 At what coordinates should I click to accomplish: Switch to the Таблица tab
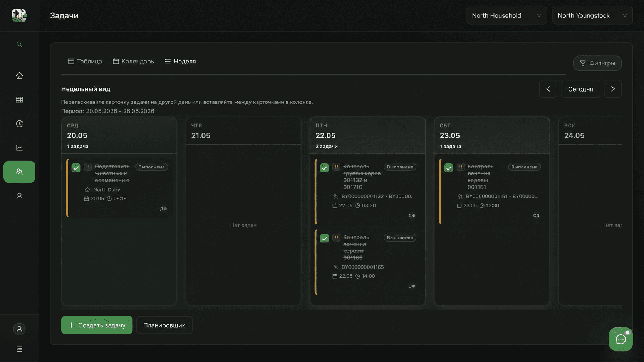(85, 61)
